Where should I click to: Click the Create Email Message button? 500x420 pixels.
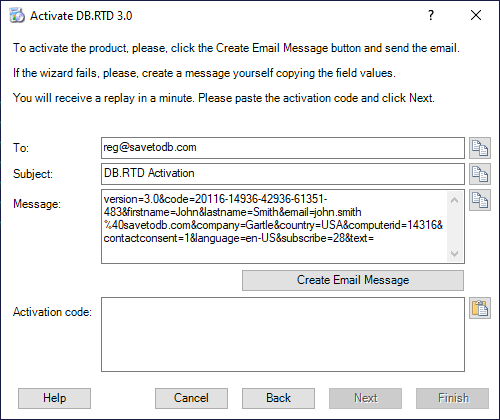(x=353, y=280)
